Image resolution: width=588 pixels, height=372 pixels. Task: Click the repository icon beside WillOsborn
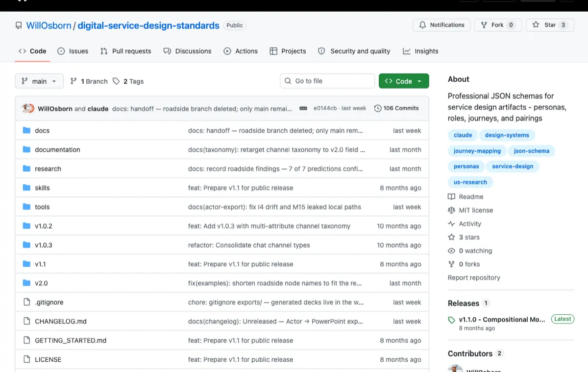pos(19,25)
